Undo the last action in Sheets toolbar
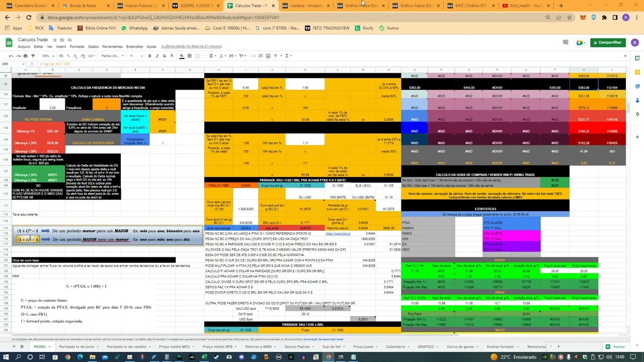This screenshot has height=362, width=644. coord(11,56)
